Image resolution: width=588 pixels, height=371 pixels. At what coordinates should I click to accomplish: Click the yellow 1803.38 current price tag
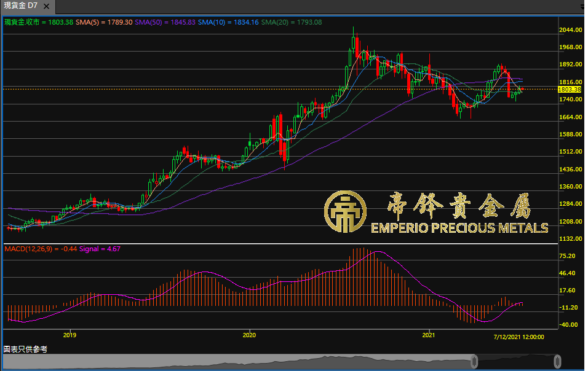pyautogui.click(x=570, y=90)
